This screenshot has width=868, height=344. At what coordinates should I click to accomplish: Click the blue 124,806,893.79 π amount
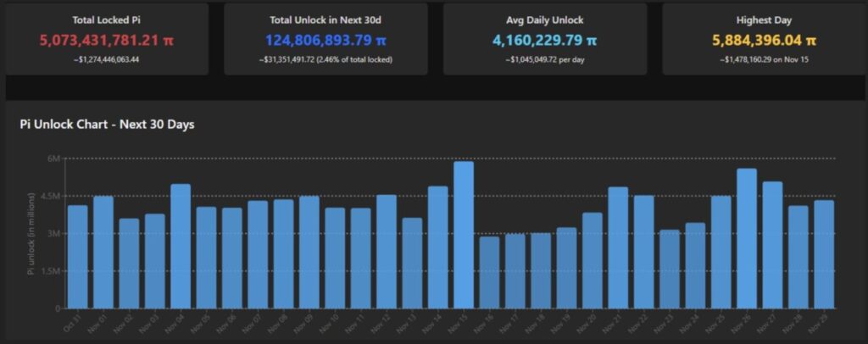point(325,40)
